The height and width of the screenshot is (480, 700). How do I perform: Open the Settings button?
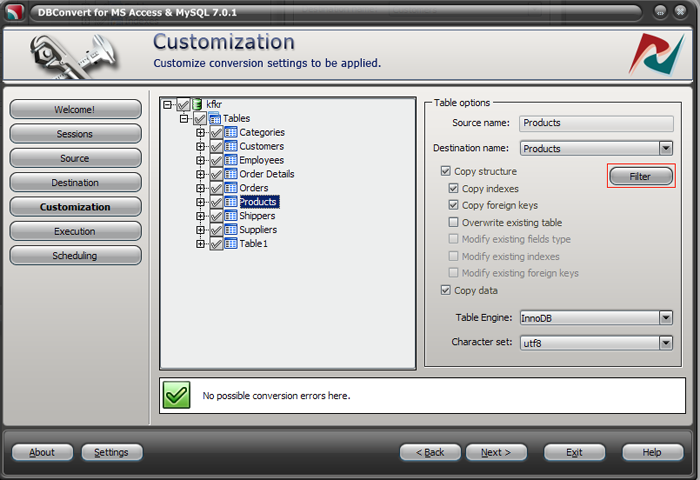pyautogui.click(x=112, y=452)
